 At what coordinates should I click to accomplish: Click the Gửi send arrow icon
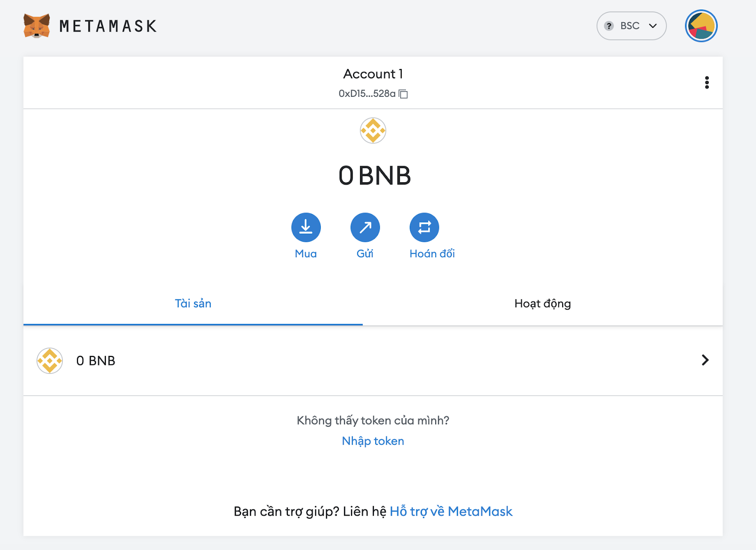[x=365, y=228]
